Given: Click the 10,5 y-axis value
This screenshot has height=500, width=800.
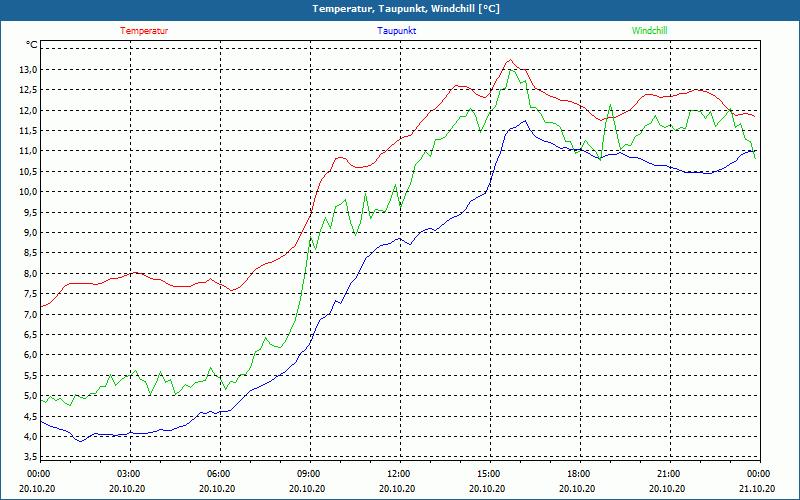Looking at the screenshot, I should 28,171.
